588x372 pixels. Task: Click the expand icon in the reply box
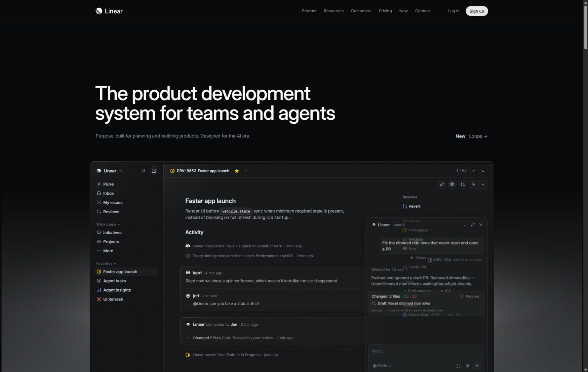pos(458,366)
